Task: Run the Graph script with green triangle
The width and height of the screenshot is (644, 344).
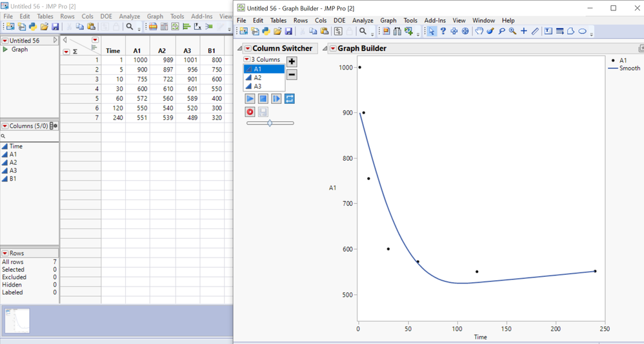Action: [6, 50]
